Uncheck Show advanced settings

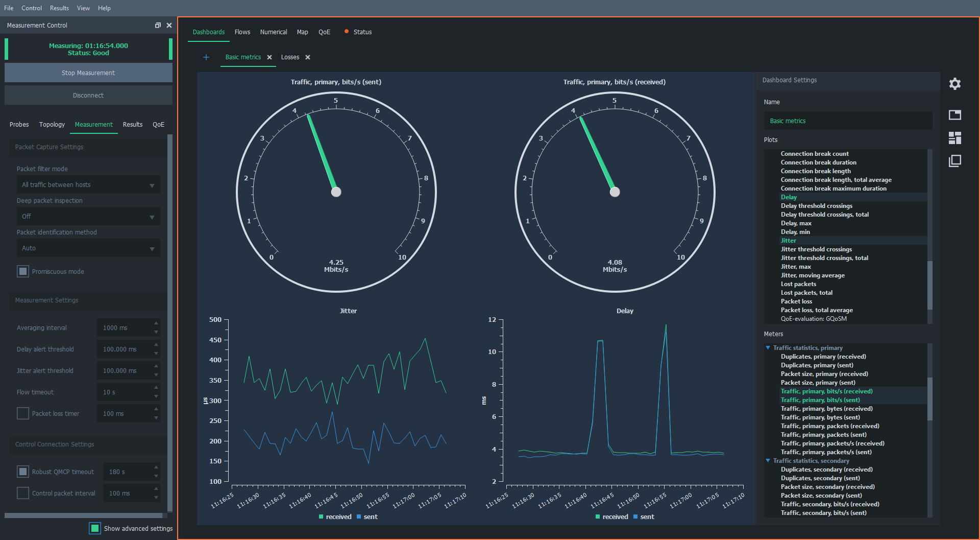(x=95, y=528)
